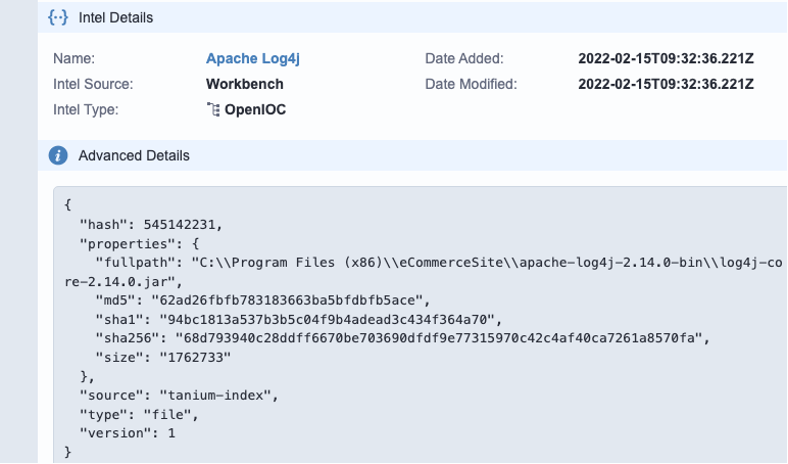788x464 pixels.
Task: Click the OpenIOC intel type text
Action: click(255, 110)
